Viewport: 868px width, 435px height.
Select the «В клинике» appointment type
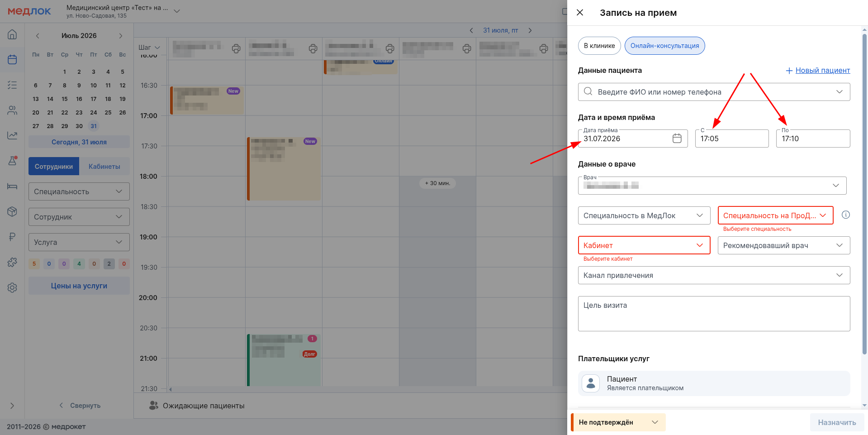point(599,46)
